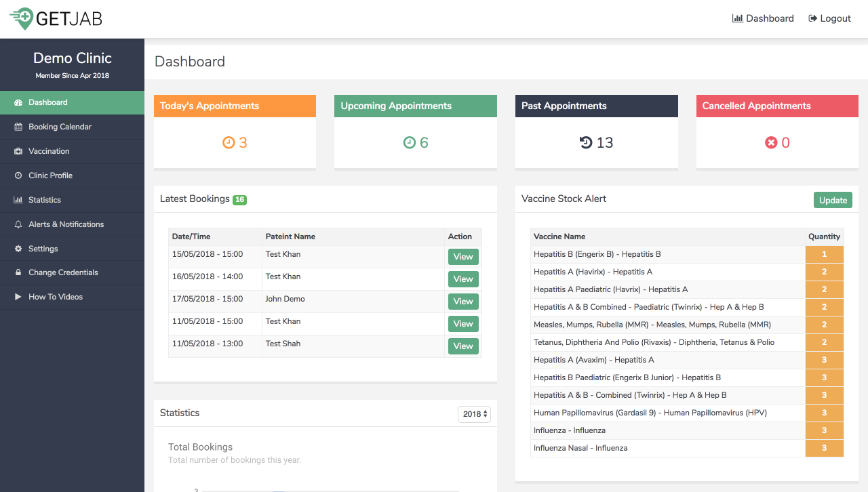View Test Shah's 11/05/2018 booking

tap(463, 346)
